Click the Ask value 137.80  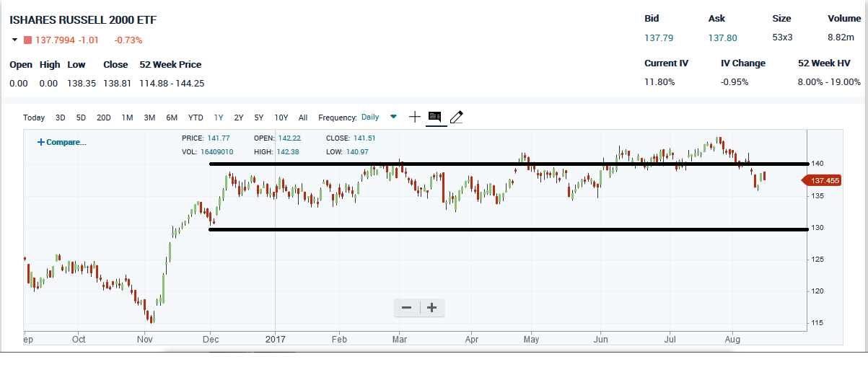coord(722,37)
